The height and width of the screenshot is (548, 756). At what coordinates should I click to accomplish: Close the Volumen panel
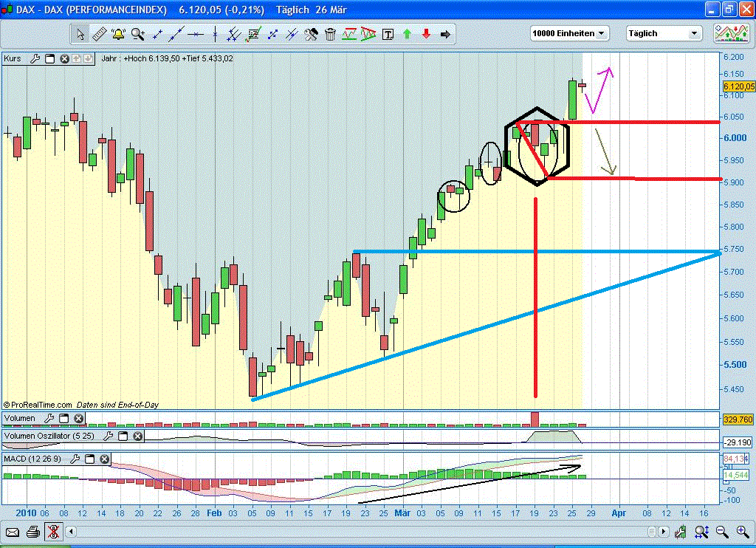(x=78, y=418)
